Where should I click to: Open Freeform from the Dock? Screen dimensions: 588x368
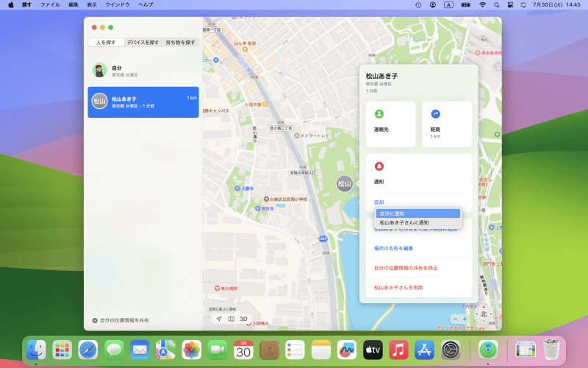(x=346, y=350)
